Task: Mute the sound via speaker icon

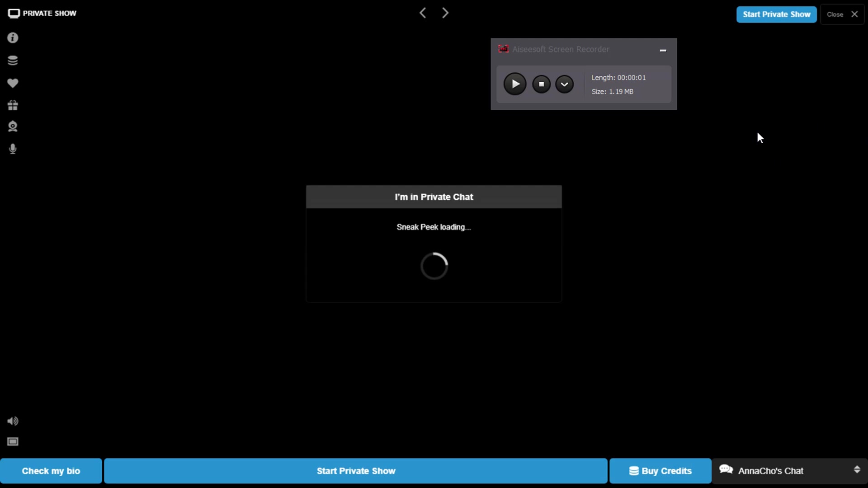Action: [13, 421]
